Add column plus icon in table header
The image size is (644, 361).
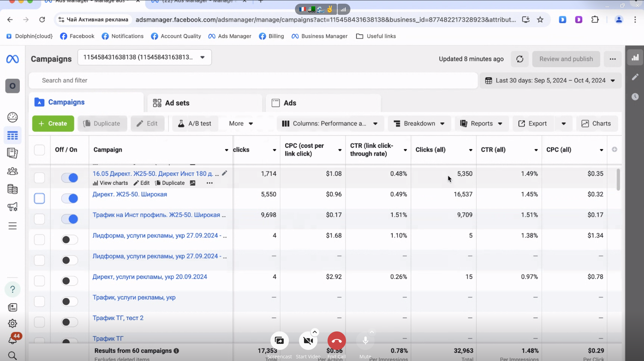click(614, 150)
